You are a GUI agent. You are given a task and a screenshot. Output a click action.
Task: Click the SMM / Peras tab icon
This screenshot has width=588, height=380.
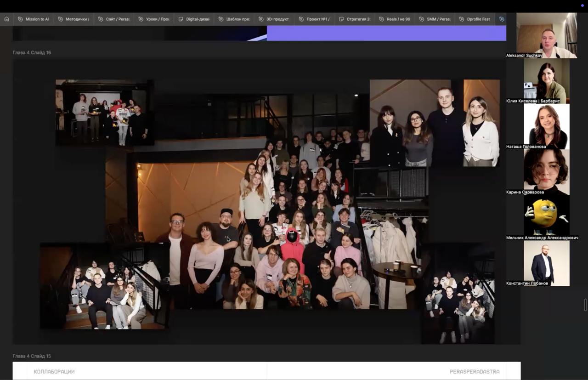point(421,19)
